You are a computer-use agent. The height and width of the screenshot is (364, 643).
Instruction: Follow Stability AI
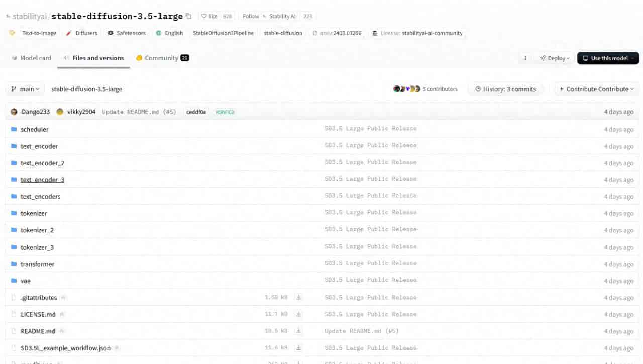point(269,16)
